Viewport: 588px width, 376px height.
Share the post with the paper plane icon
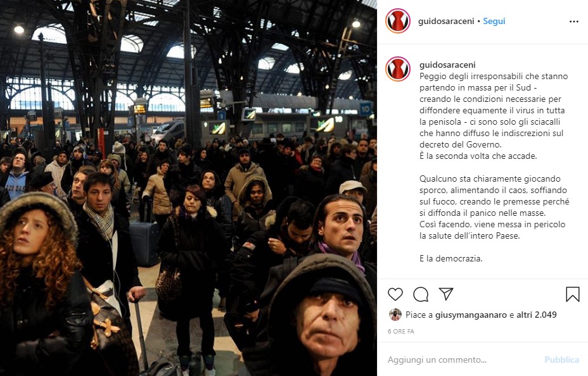coord(446,294)
